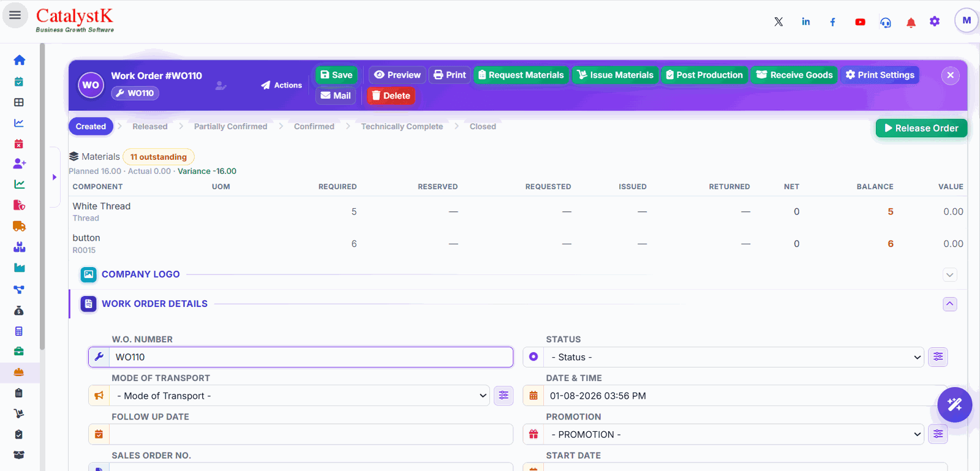
Task: Open the X (Twitter) social link
Action: point(778,22)
